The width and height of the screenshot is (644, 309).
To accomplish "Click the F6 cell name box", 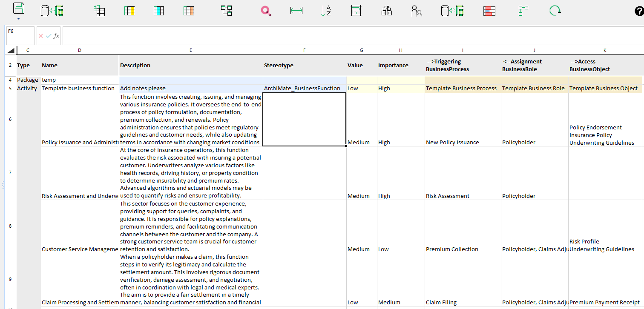I will (20, 36).
